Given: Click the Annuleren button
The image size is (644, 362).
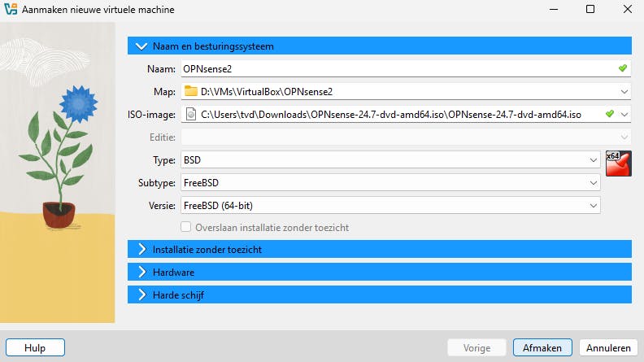Looking at the screenshot, I should pyautogui.click(x=608, y=347).
